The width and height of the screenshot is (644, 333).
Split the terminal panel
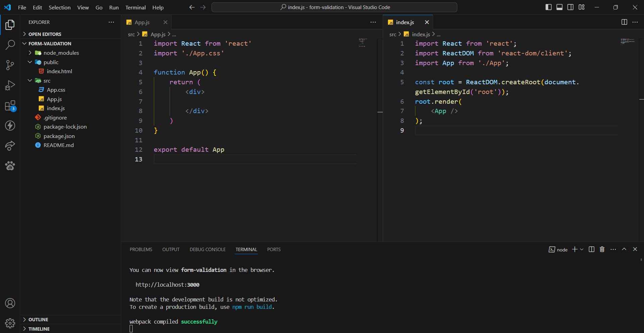pyautogui.click(x=592, y=249)
